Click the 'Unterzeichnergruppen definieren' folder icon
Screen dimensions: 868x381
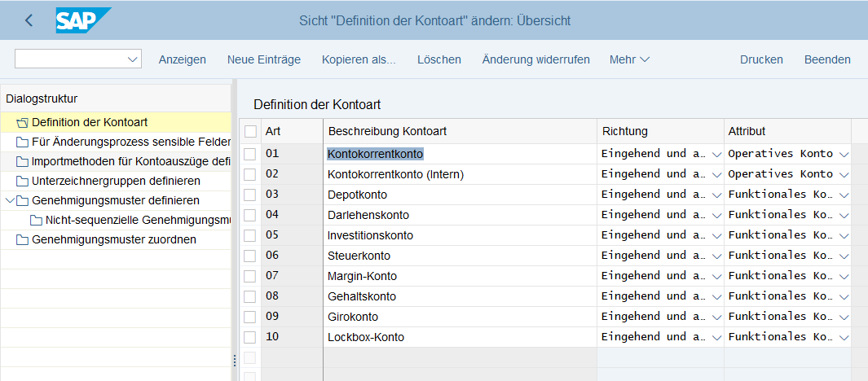pos(22,181)
